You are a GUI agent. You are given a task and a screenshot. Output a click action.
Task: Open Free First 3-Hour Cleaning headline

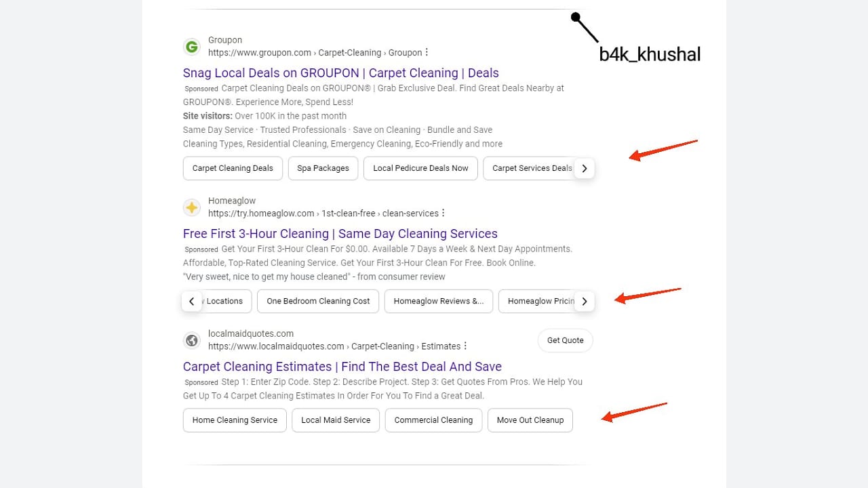(340, 234)
